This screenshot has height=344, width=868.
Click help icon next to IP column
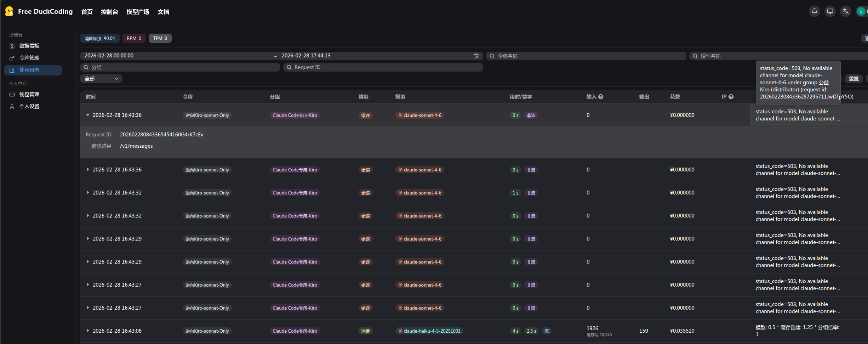pos(731,97)
